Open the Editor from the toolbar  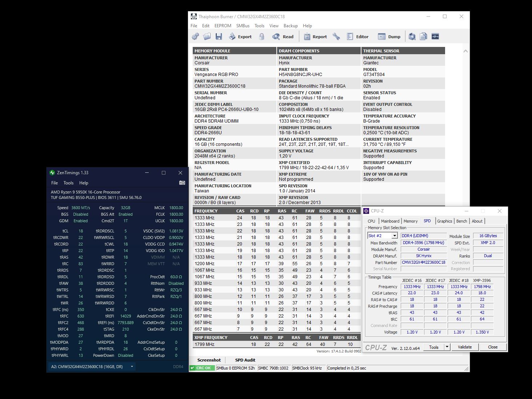pos(357,36)
